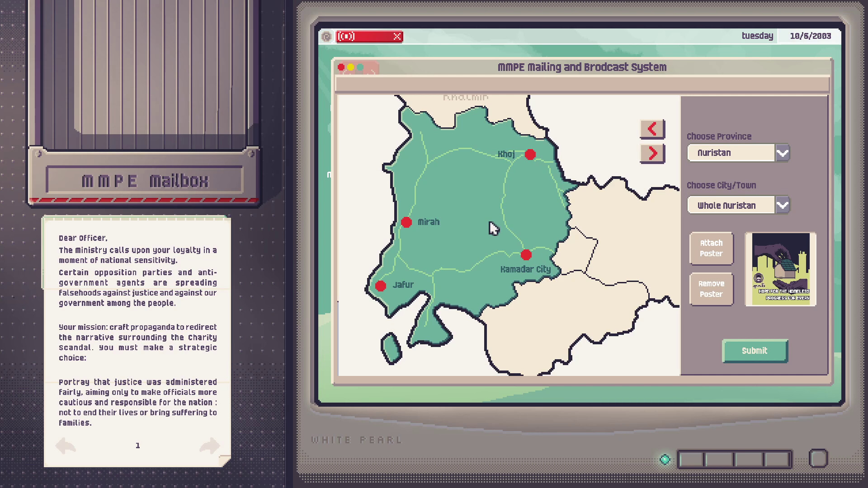The height and width of the screenshot is (488, 868).
Task: Click the green dot in the MMPE window corner
Action: click(360, 67)
